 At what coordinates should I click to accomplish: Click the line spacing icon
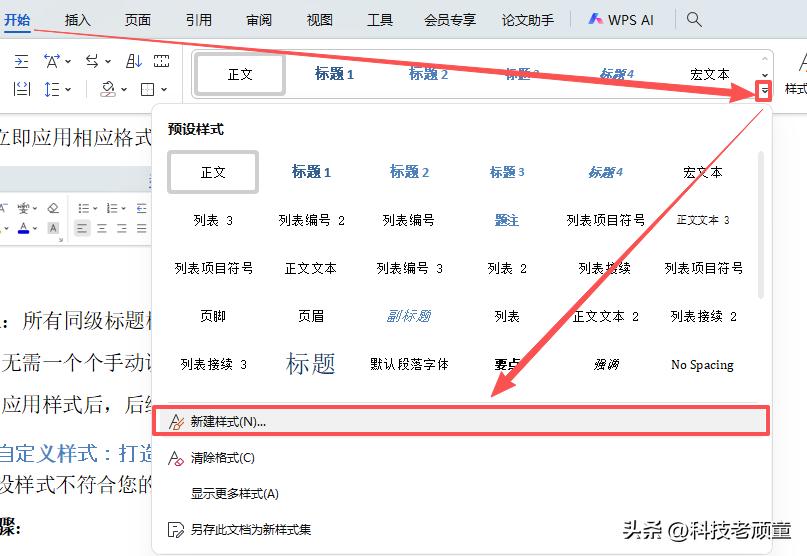[51, 89]
